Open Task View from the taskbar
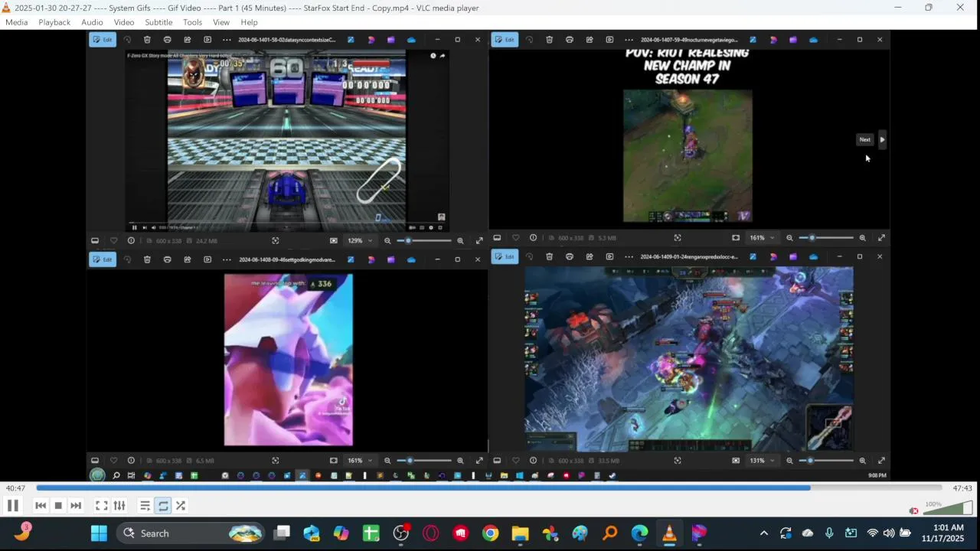Screen dimensions: 980x551 [283, 533]
